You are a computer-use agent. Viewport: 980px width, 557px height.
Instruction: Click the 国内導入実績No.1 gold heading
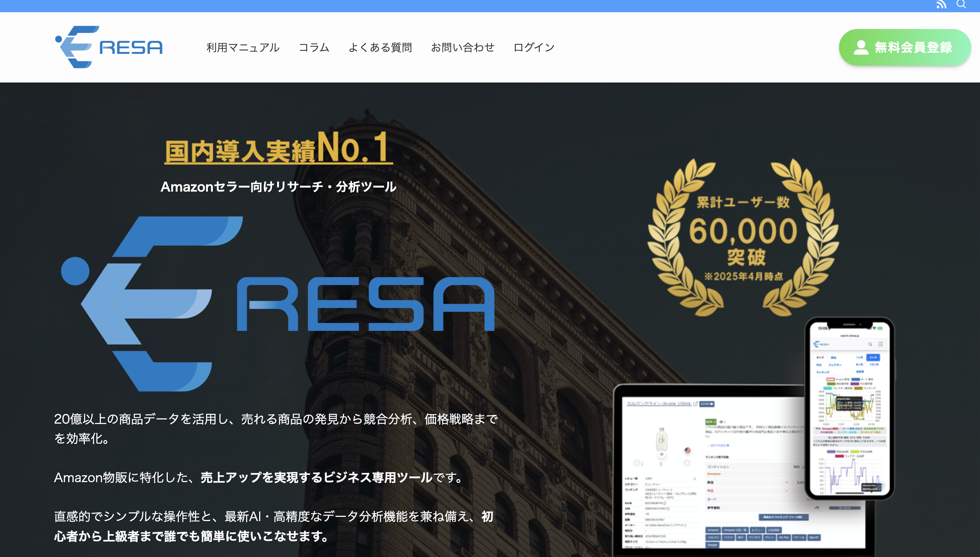[279, 148]
